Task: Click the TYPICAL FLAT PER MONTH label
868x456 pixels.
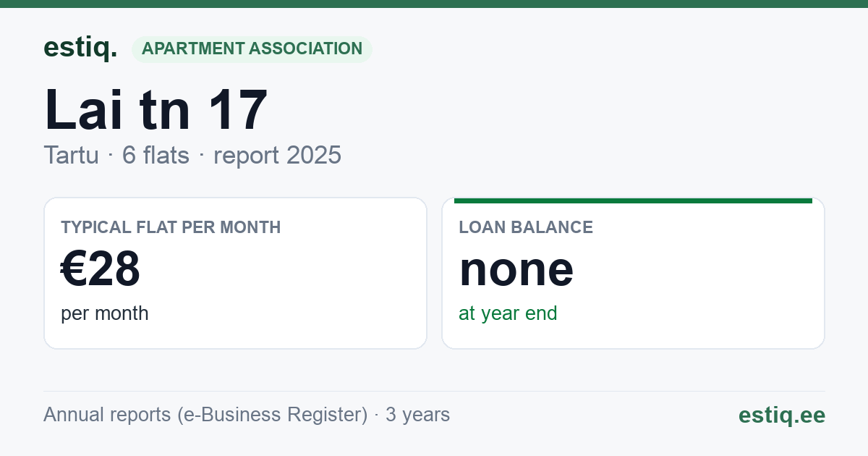Action: [171, 227]
